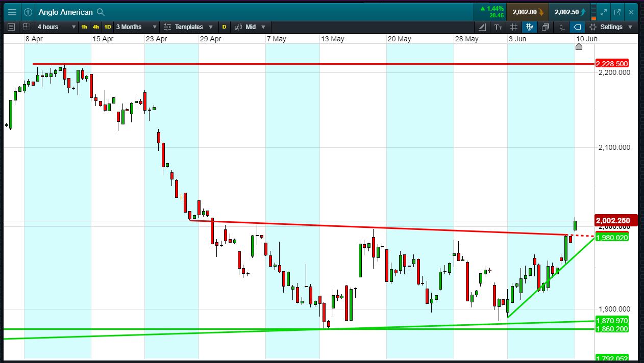Expand the chart to fullscreen
This screenshot has height=363, width=644.
(x=603, y=12)
